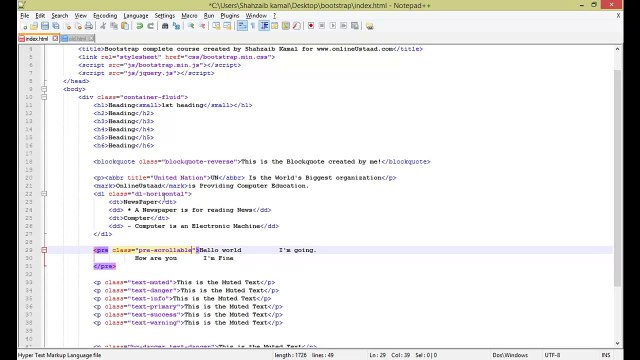
Task: Click the vertical scrollbar down arrow
Action: (x=618, y=344)
